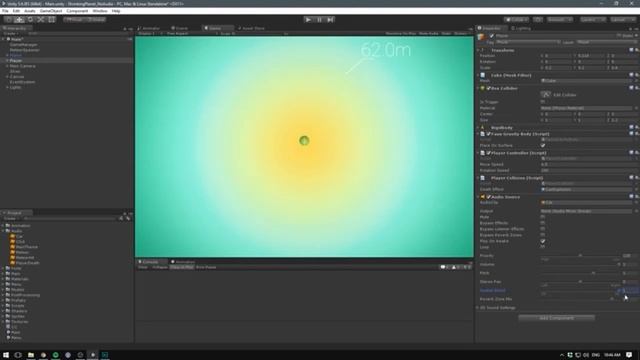The height and width of the screenshot is (360, 640).
Task: Click Clear on Play in Console
Action: pyautogui.click(x=182, y=267)
